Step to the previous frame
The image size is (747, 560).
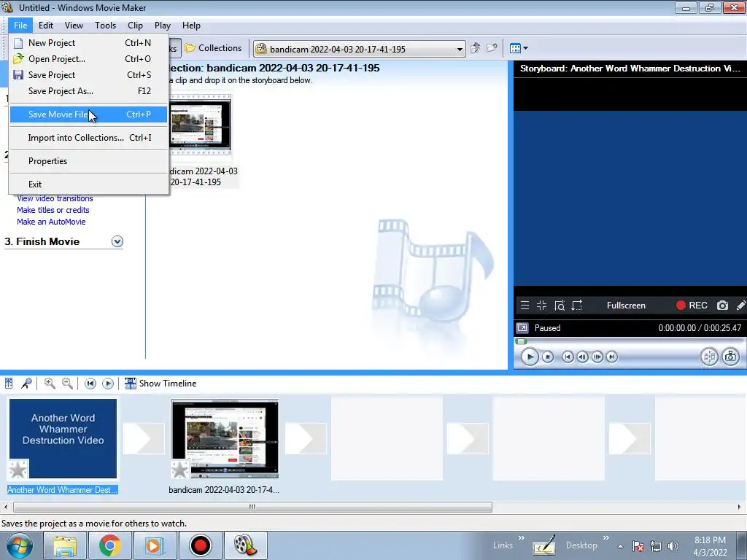582,357
